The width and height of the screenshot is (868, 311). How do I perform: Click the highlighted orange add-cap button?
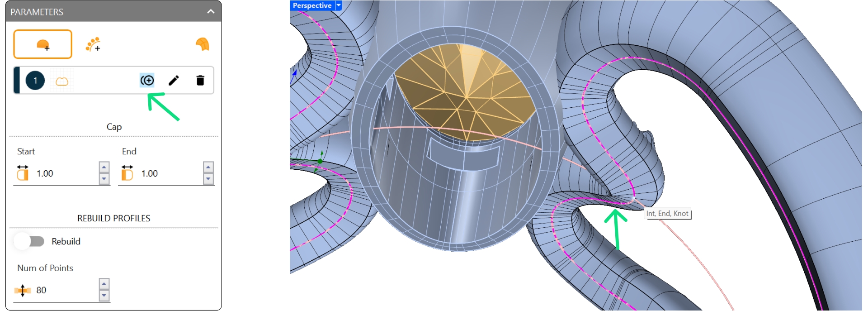click(x=43, y=44)
